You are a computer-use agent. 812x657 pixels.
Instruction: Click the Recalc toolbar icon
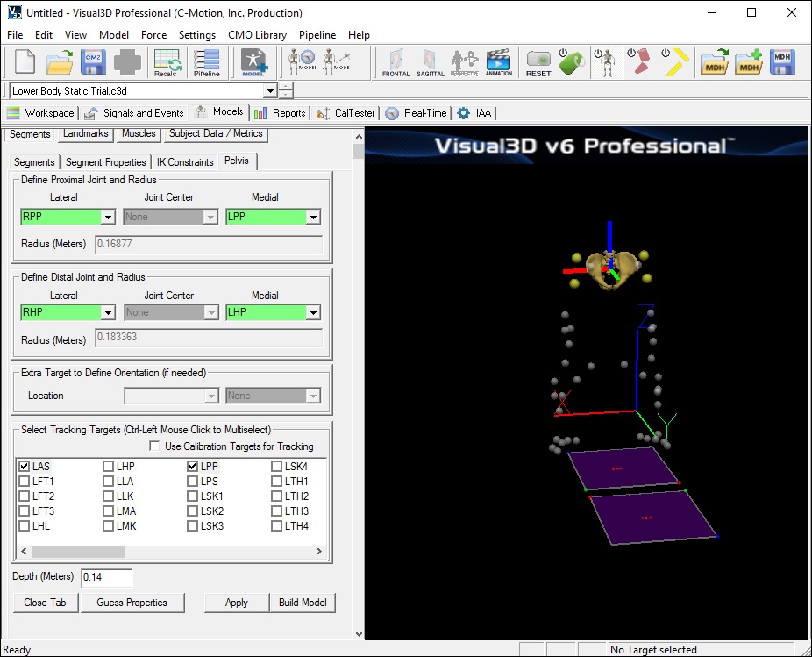click(x=166, y=63)
